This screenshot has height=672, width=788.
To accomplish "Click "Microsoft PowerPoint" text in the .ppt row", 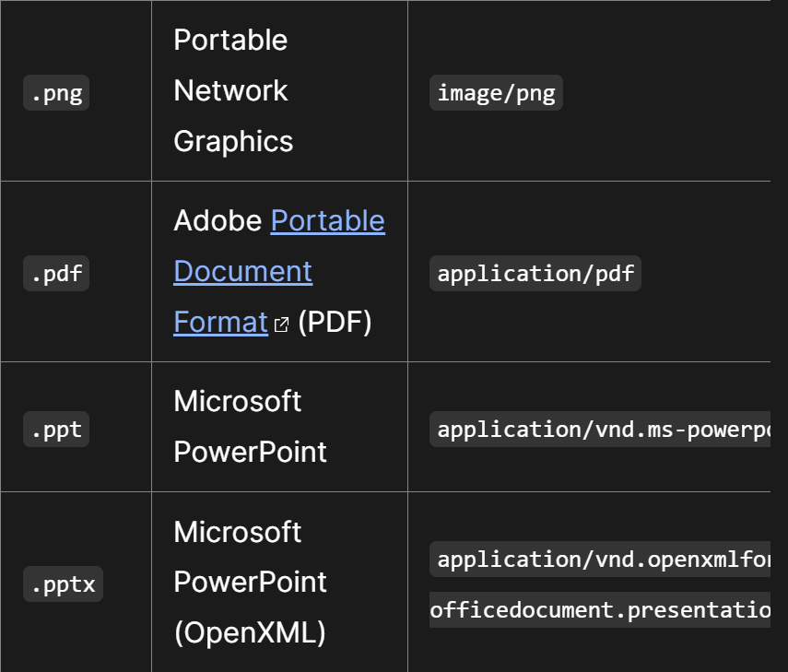I will [x=250, y=427].
